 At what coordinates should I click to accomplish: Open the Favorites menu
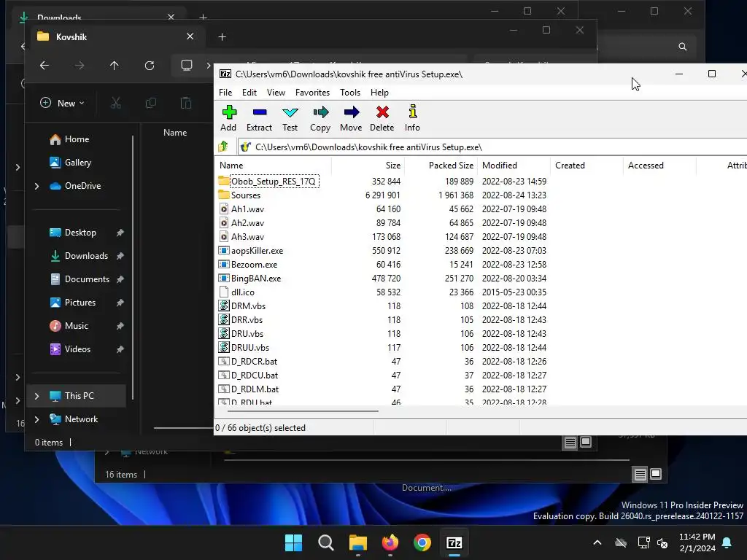tap(312, 93)
